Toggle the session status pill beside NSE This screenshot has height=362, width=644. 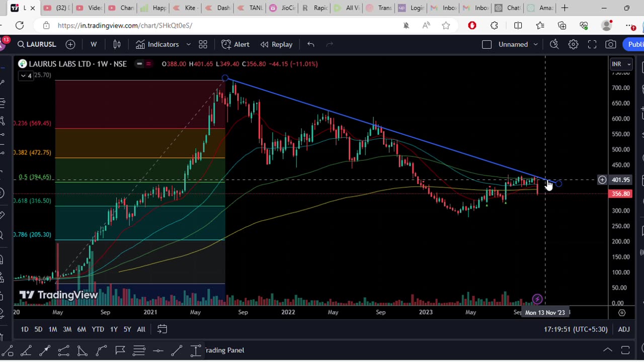(143, 64)
